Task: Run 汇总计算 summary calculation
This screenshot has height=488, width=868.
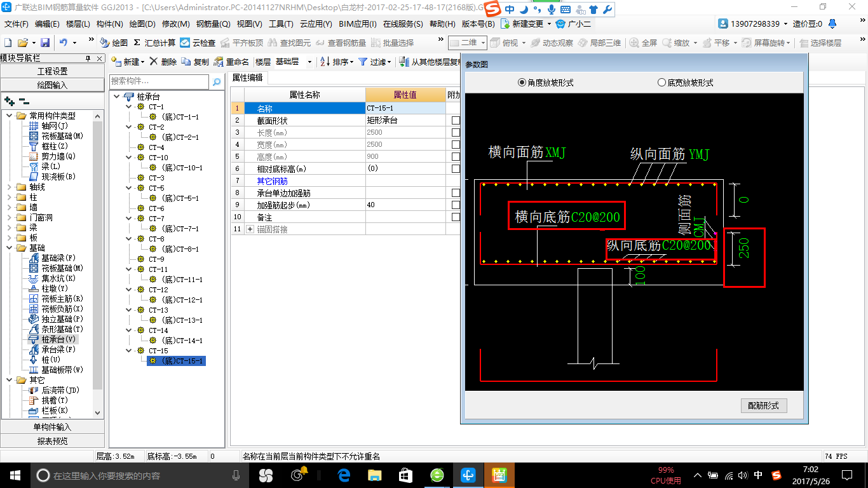Action: click(x=154, y=43)
